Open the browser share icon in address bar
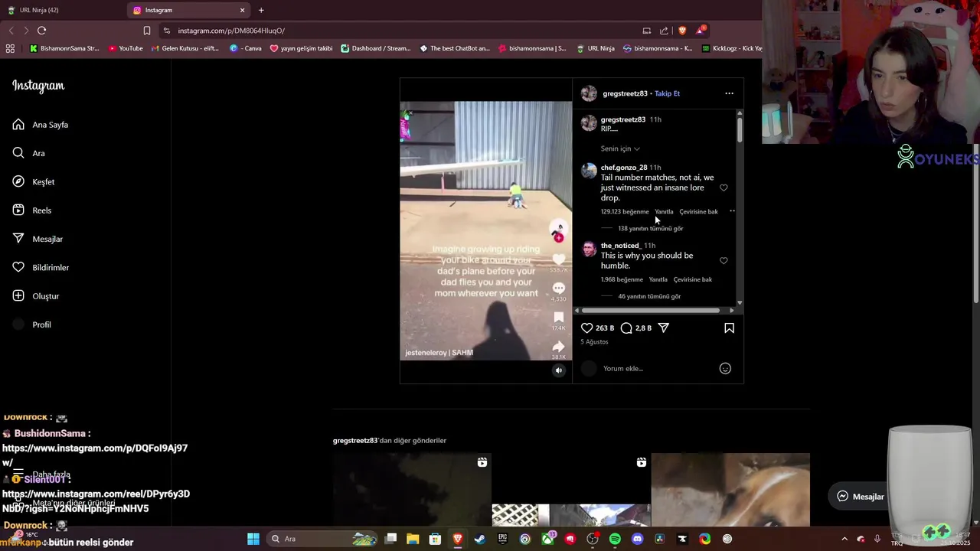 [664, 31]
